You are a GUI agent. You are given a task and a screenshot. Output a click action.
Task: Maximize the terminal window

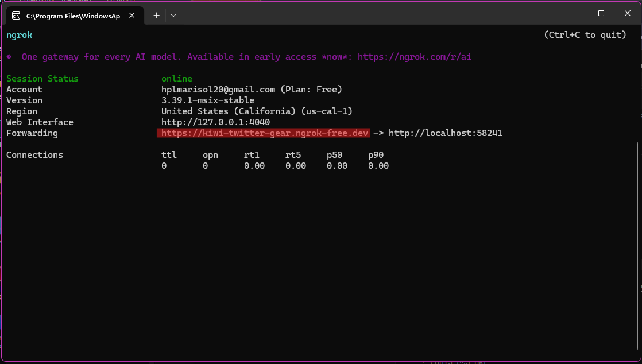pyautogui.click(x=601, y=14)
